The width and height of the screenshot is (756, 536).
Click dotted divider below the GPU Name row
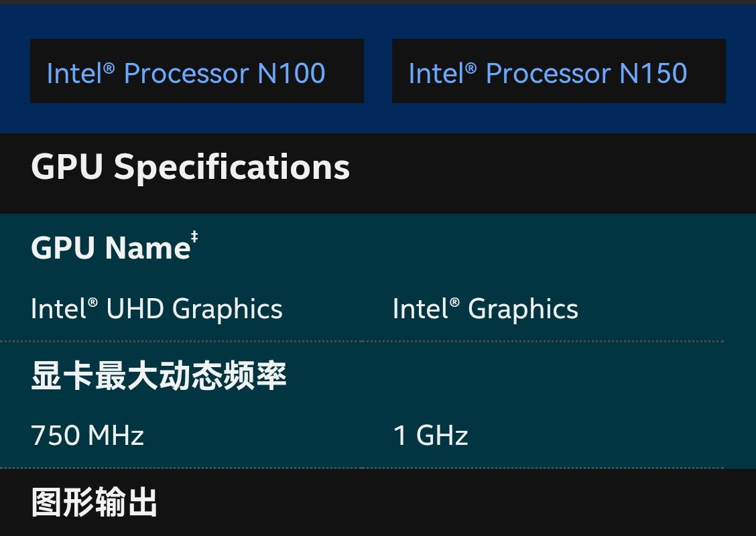(362, 341)
